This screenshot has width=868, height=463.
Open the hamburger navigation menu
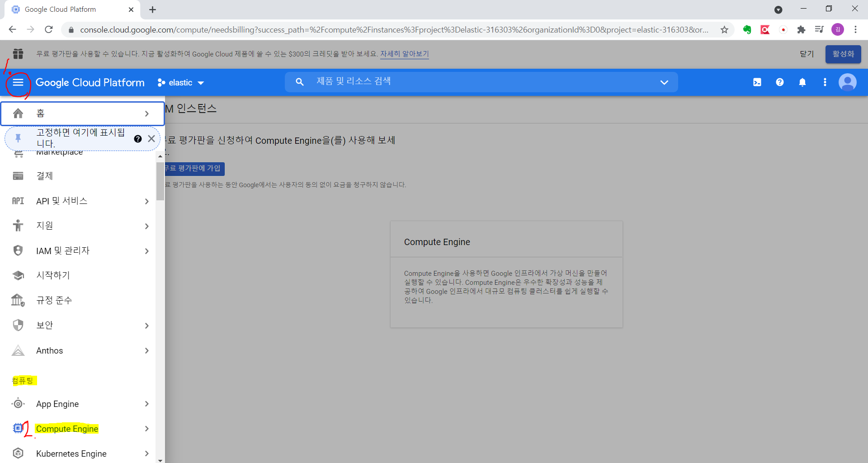click(x=18, y=82)
